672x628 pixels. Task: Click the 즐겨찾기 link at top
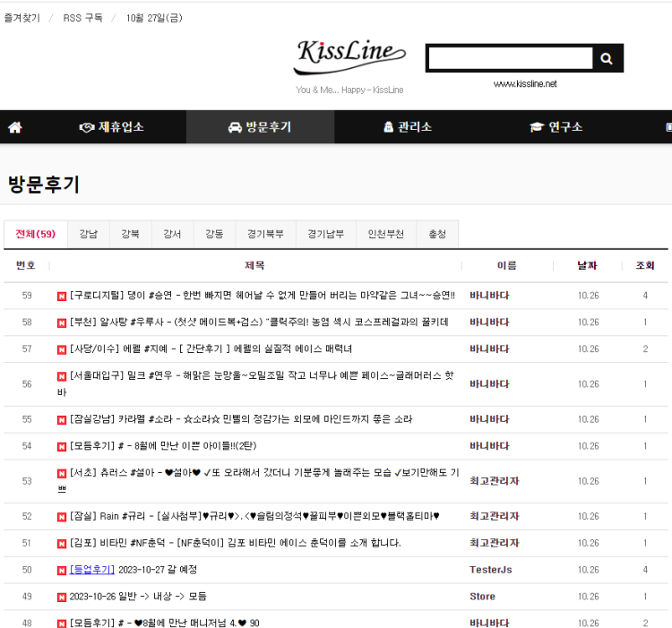tap(22, 18)
